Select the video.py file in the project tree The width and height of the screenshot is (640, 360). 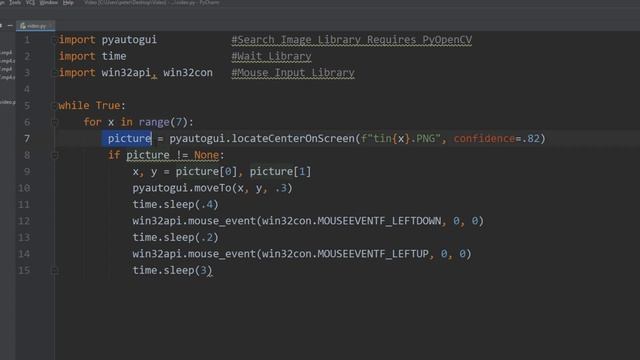[7, 102]
